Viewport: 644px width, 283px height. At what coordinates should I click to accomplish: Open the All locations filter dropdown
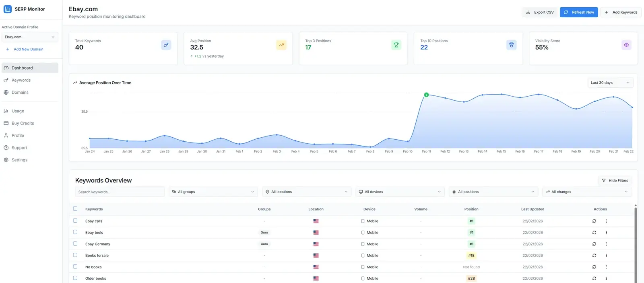[307, 192]
